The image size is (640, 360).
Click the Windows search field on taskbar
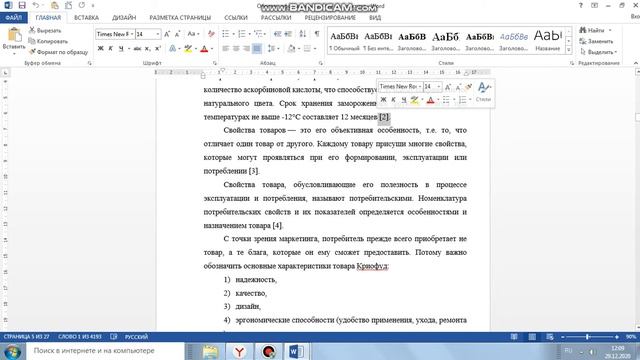pos(105,351)
